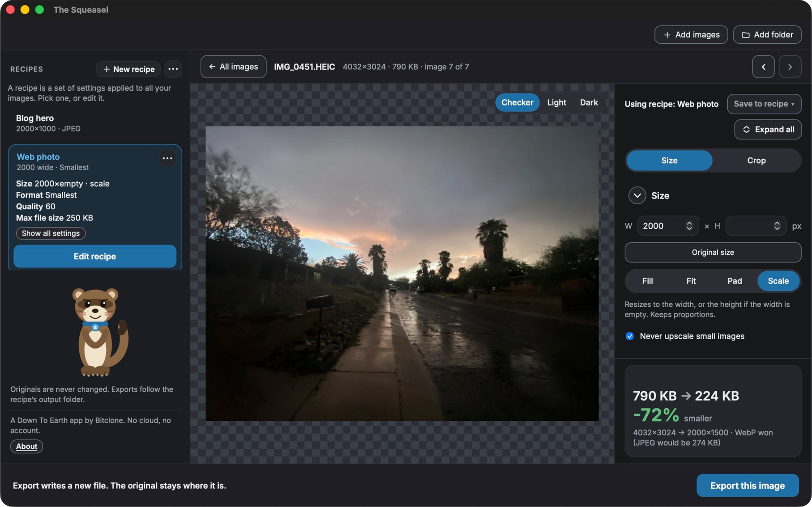Switch preview background to Dark
This screenshot has width=812, height=507.
(x=589, y=102)
